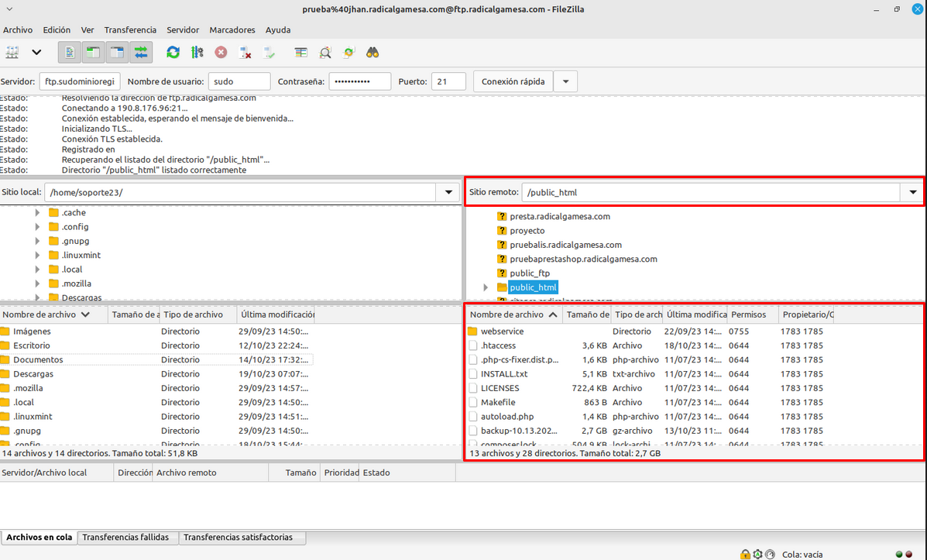Sort local list by Nombre de archivo header
The image size is (927, 560).
(53, 314)
